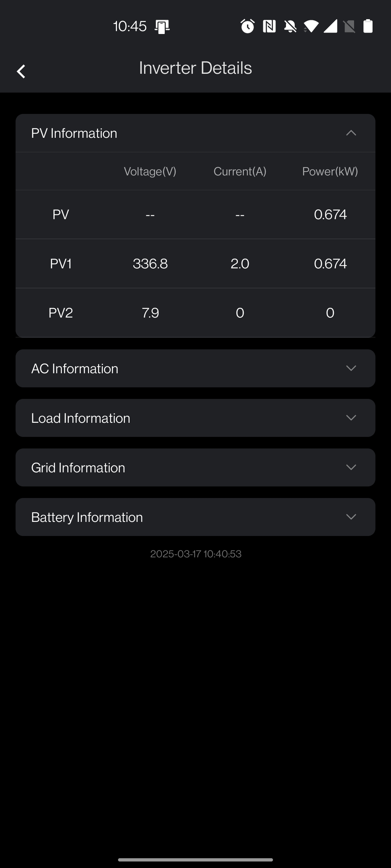
Task: Tap the muted notifications bell icon
Action: (x=290, y=26)
